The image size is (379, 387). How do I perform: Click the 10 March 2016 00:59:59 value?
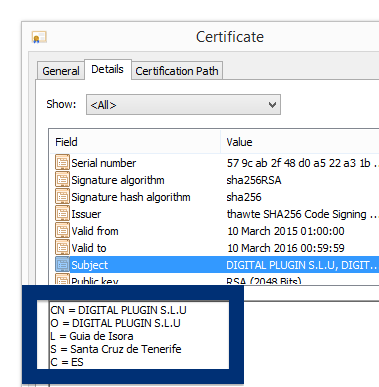286,248
